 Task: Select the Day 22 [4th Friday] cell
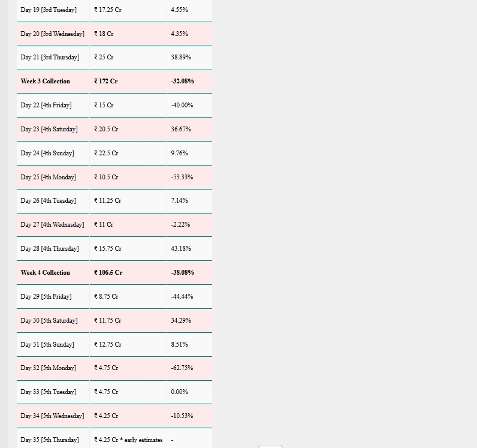(x=46, y=106)
